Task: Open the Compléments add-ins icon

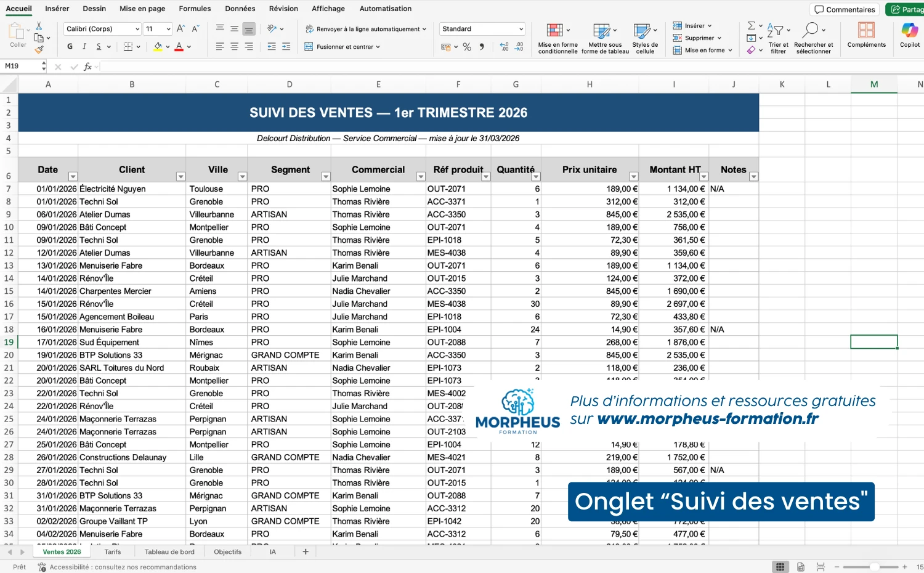Action: click(x=866, y=35)
